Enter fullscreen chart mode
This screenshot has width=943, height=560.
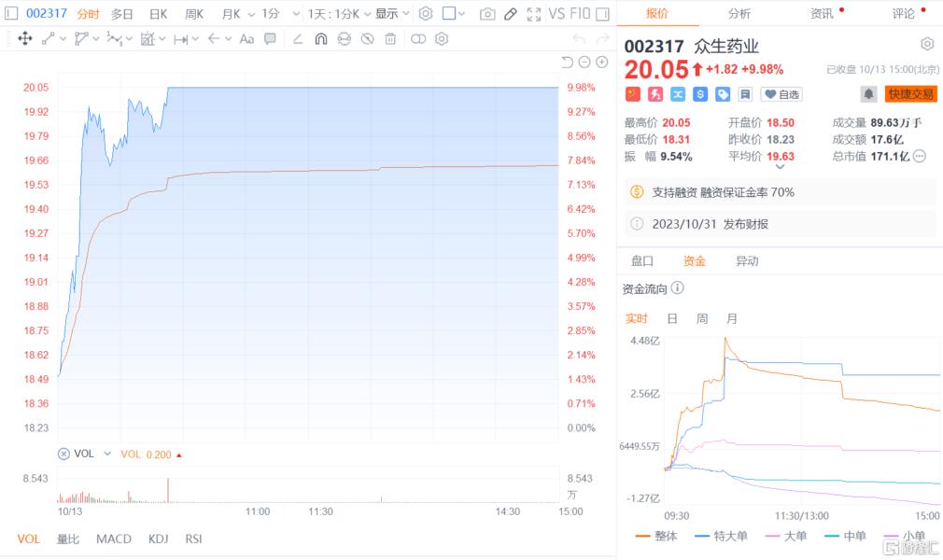coord(533,14)
